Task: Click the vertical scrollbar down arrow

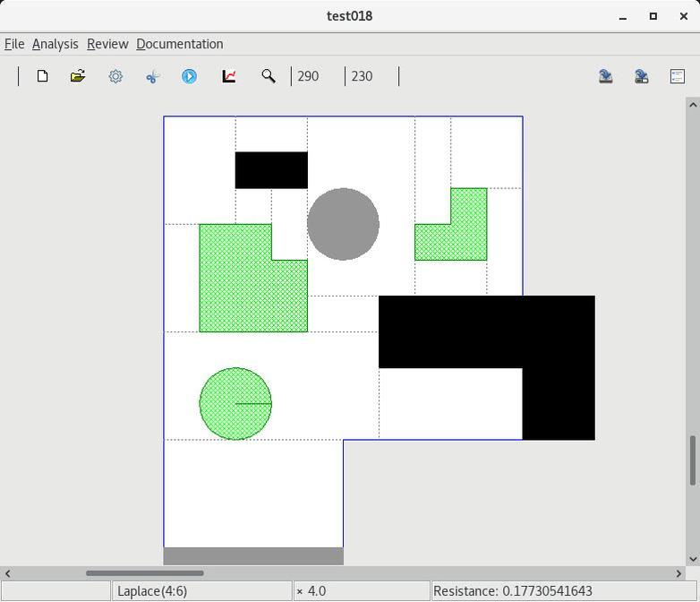Action: click(x=693, y=559)
